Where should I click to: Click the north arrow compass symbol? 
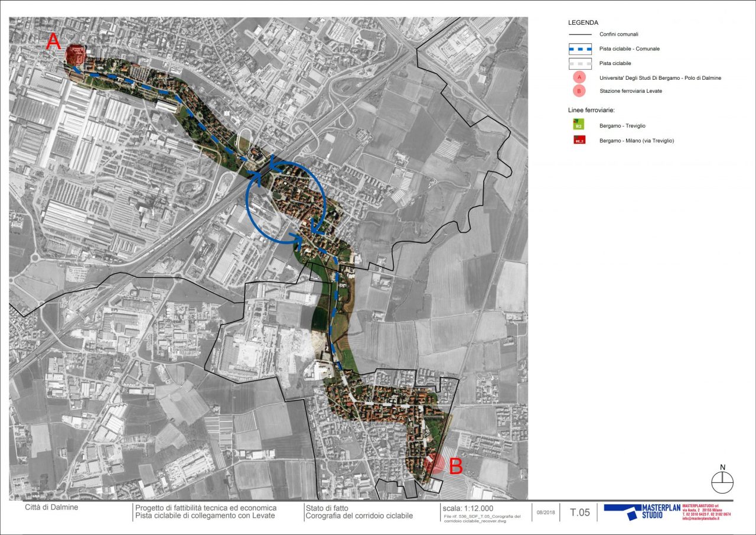(722, 480)
